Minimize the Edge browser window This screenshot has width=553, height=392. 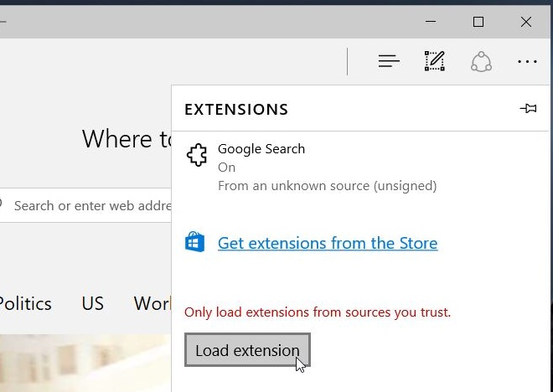point(431,22)
